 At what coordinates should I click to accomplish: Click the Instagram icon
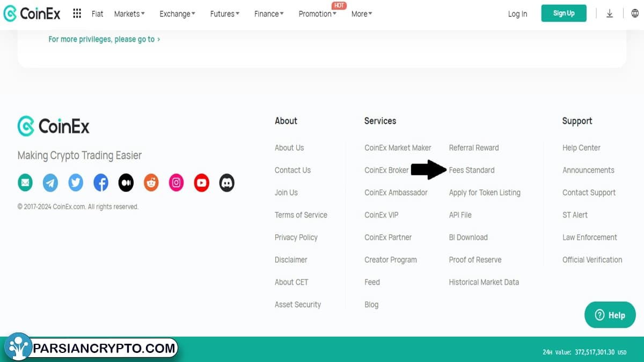click(177, 183)
